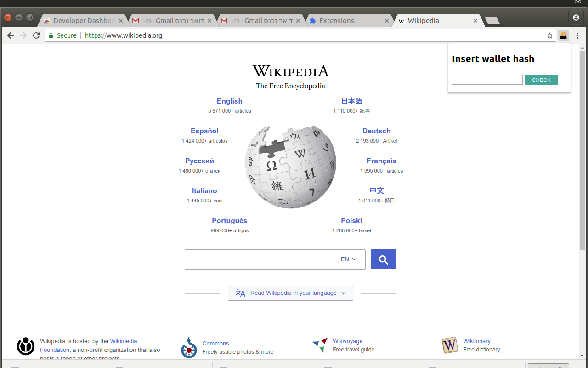Image resolution: width=588 pixels, height=368 pixels.
Task: Open the English Wikipedia link
Action: point(229,101)
